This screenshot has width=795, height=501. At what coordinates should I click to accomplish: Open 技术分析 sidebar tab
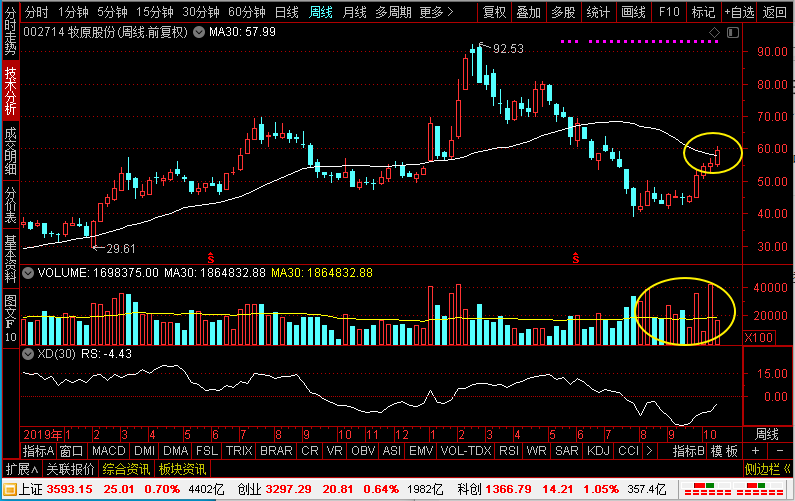10,91
